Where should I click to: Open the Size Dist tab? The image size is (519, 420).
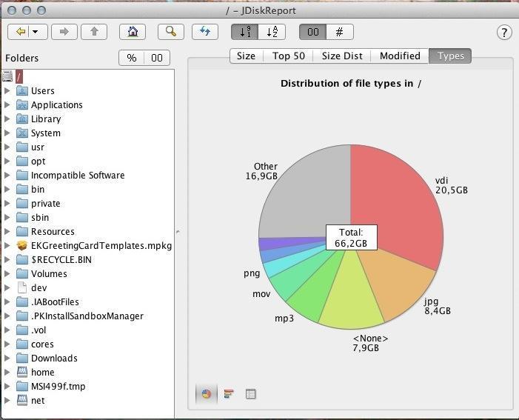point(342,56)
